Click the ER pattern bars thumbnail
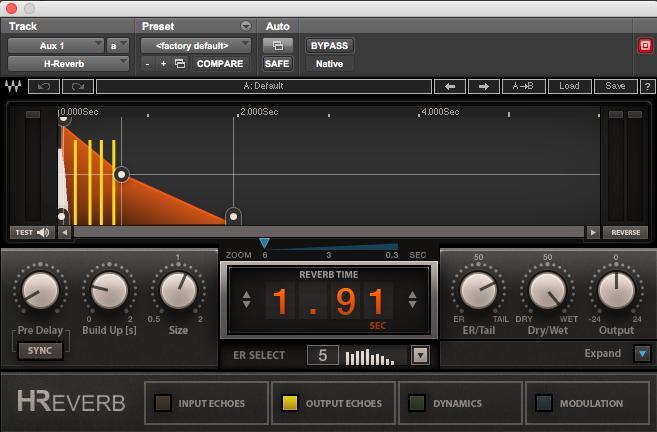Screen dimensions: 657x432 [370, 356]
